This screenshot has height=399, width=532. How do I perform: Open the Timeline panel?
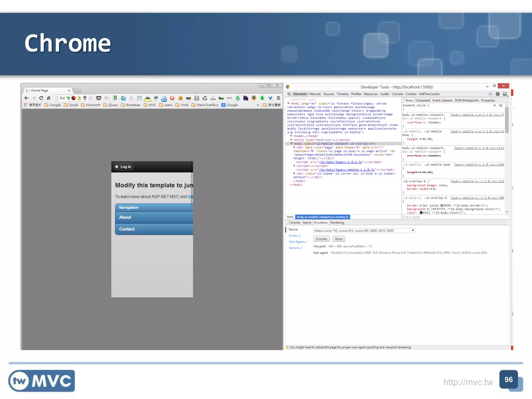(x=343, y=94)
